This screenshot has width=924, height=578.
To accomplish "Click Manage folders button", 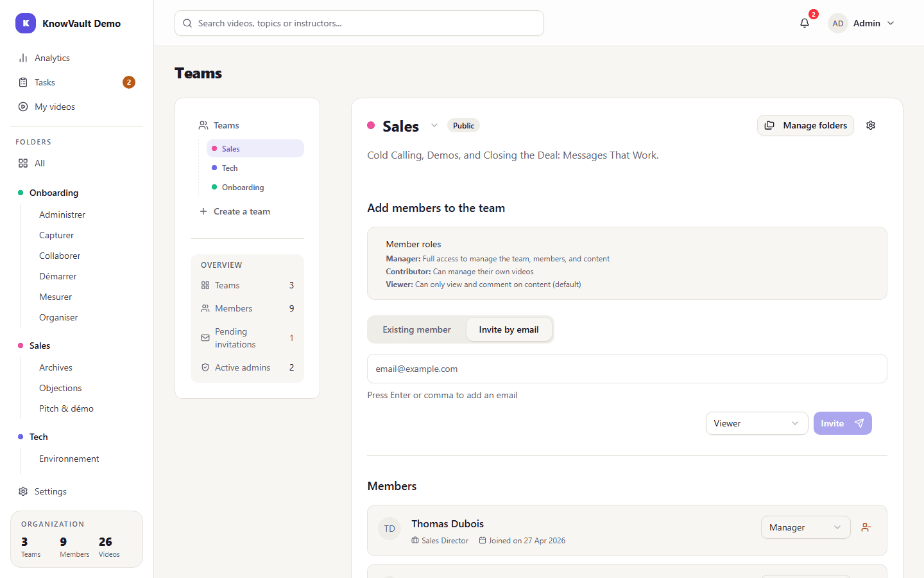I will pyautogui.click(x=805, y=125).
